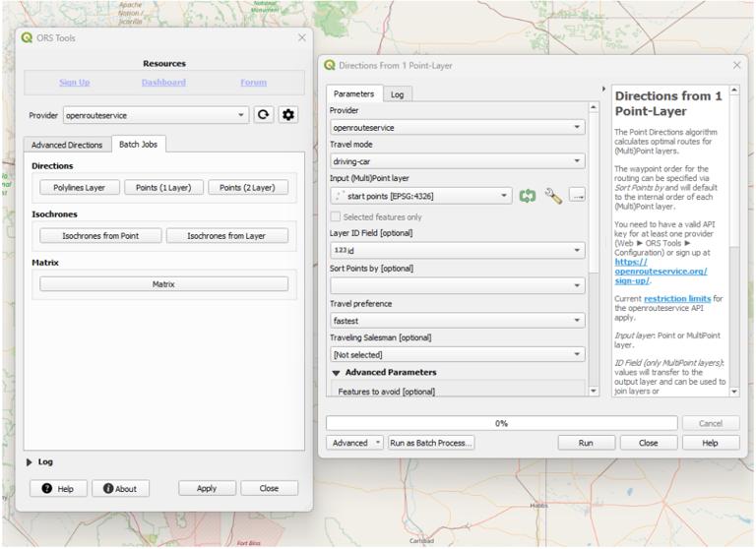Click parameters panel scroll up arrow
The width and height of the screenshot is (756, 549).
(x=594, y=107)
